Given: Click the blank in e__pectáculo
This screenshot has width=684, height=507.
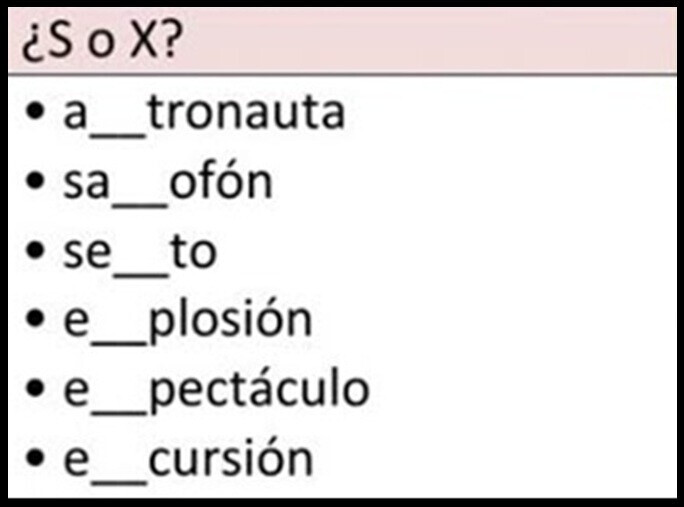Looking at the screenshot, I should click(x=118, y=413).
